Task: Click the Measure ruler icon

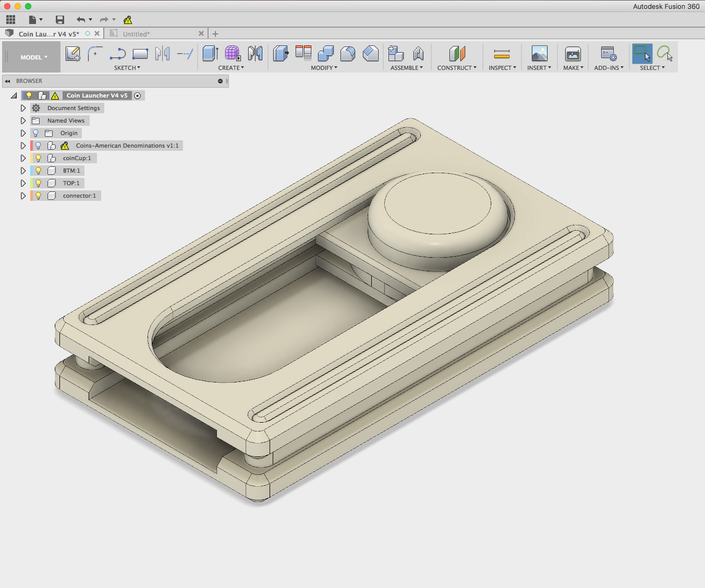Action: 502,54
